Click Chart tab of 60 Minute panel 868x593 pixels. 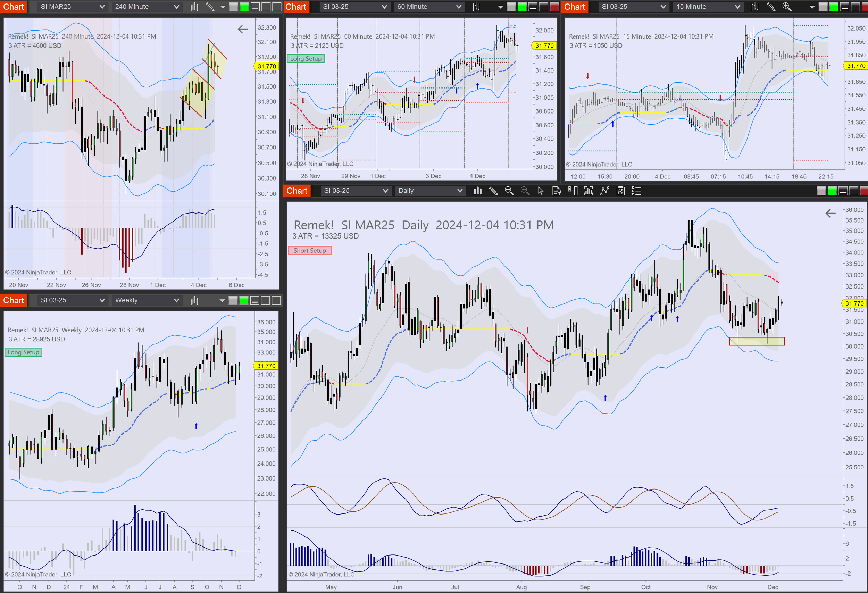[x=296, y=7]
